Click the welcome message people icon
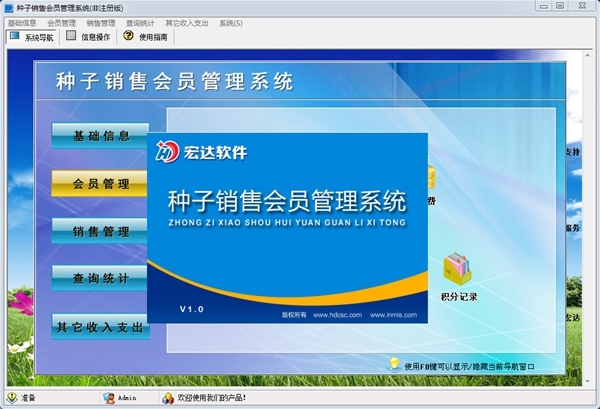This screenshot has width=600, height=409. coord(168,398)
